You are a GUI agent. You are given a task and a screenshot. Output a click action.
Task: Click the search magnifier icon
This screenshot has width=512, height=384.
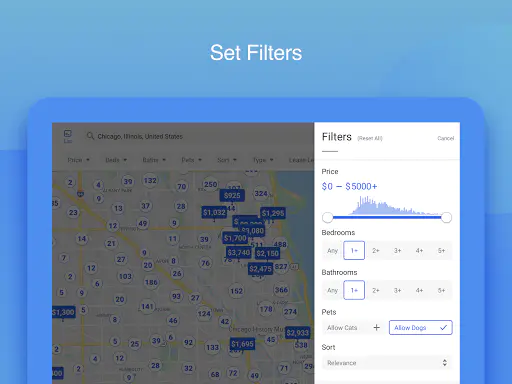90,136
